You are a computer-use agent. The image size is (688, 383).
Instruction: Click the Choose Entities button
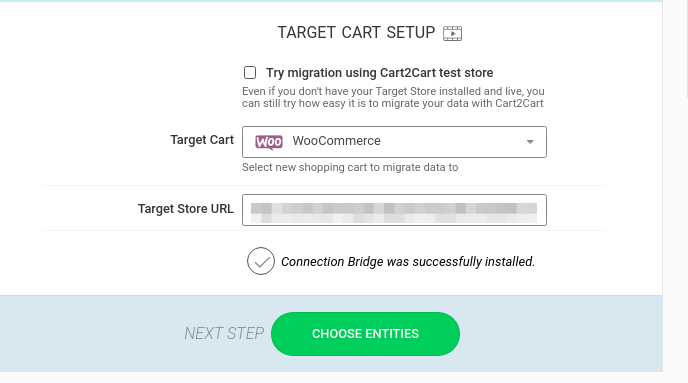click(365, 334)
